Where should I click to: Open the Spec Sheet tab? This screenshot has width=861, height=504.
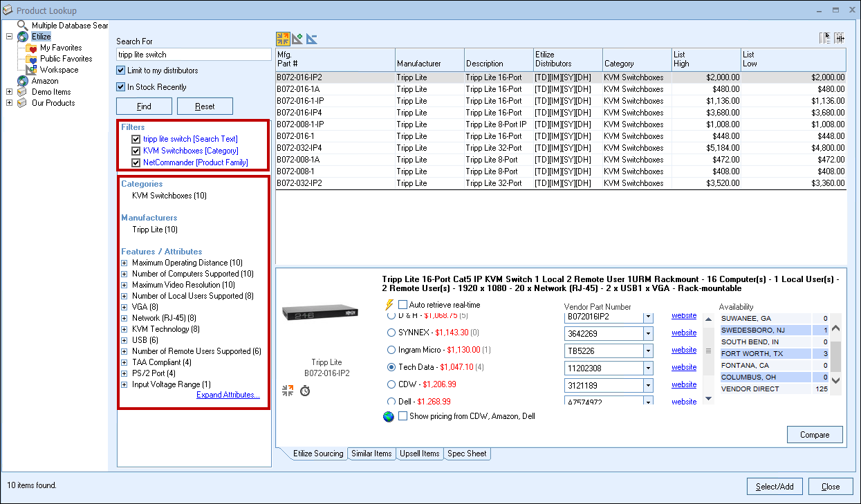click(x=467, y=454)
